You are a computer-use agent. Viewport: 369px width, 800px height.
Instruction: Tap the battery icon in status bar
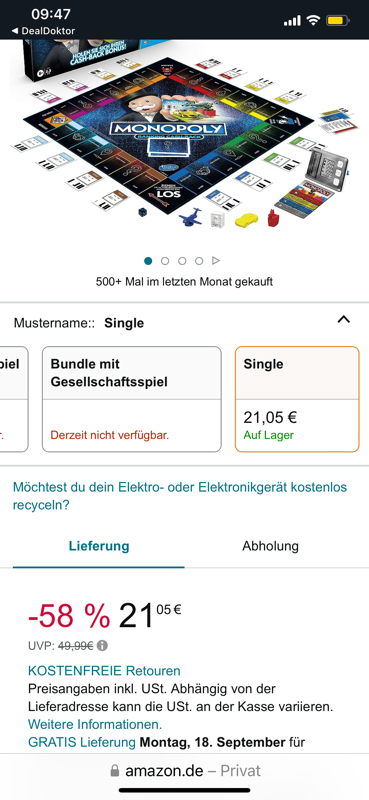338,21
